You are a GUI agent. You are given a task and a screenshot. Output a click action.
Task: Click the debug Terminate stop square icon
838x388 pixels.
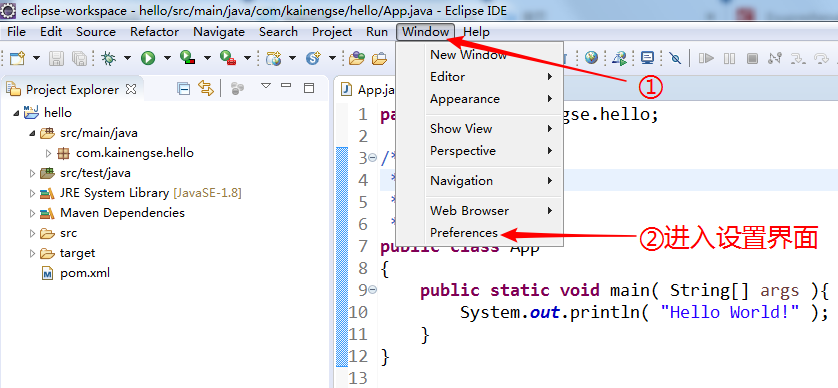tap(752, 58)
